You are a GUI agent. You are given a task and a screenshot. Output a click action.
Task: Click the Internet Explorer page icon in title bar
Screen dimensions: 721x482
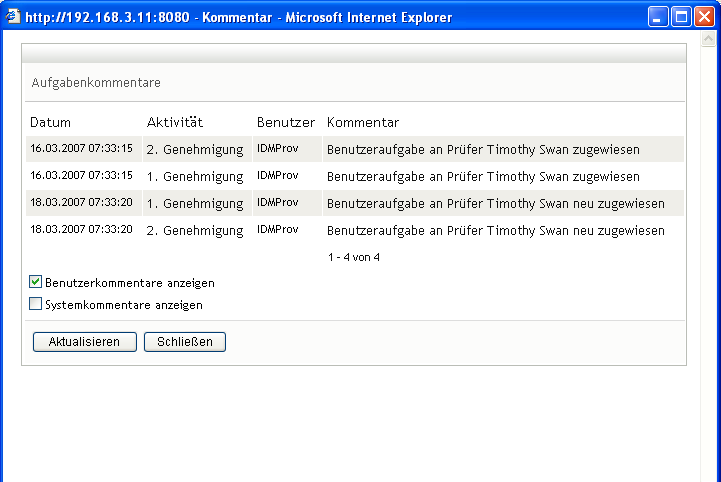click(12, 17)
